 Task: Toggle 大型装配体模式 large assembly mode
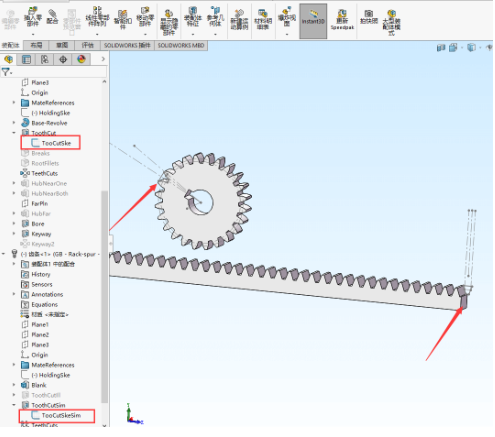(391, 22)
